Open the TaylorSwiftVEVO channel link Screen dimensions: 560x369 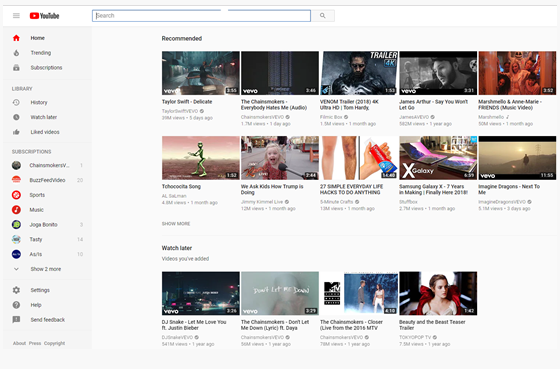pyautogui.click(x=180, y=111)
